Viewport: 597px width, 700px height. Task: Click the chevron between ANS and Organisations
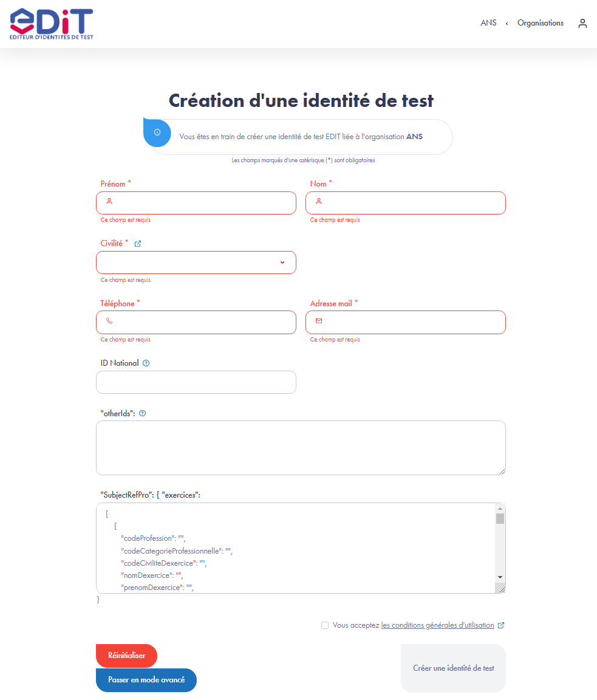tap(506, 22)
